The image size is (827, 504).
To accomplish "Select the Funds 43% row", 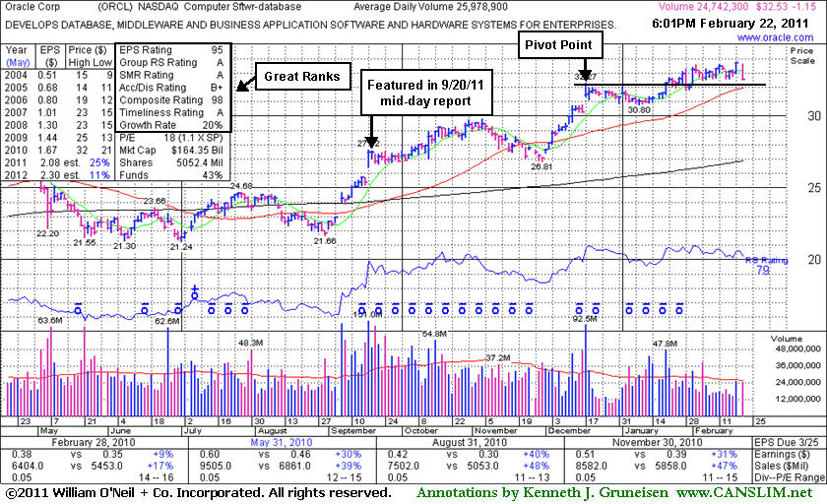I will tap(171, 175).
